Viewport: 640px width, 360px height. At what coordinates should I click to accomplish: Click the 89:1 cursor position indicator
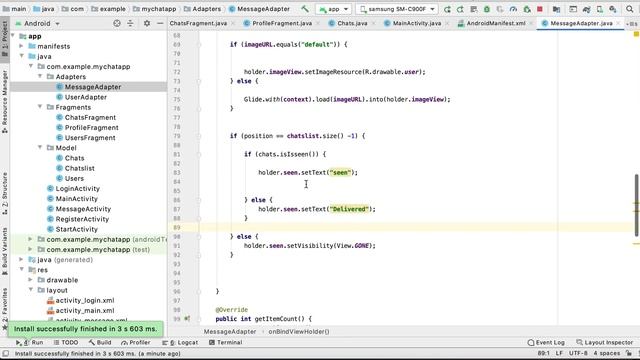(x=543, y=353)
